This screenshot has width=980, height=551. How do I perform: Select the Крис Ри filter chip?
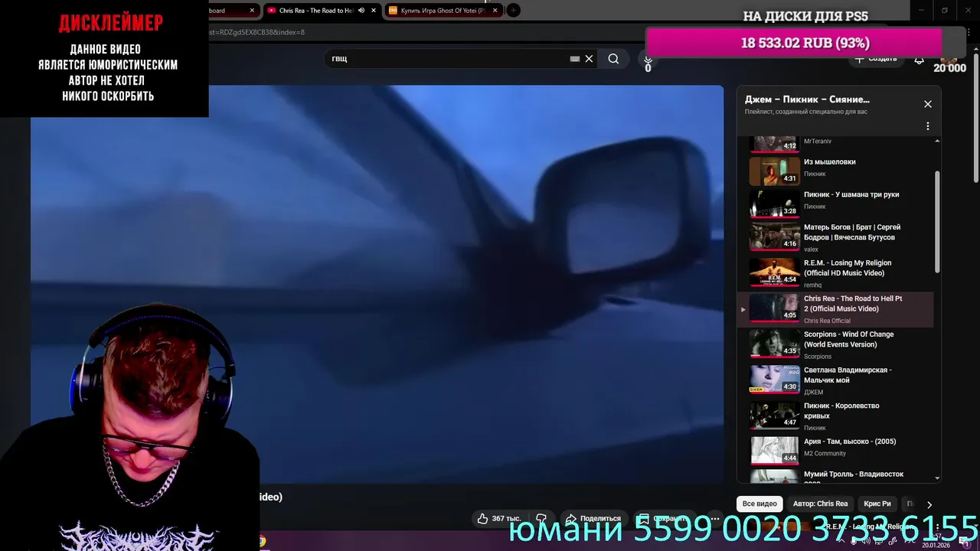point(877,504)
